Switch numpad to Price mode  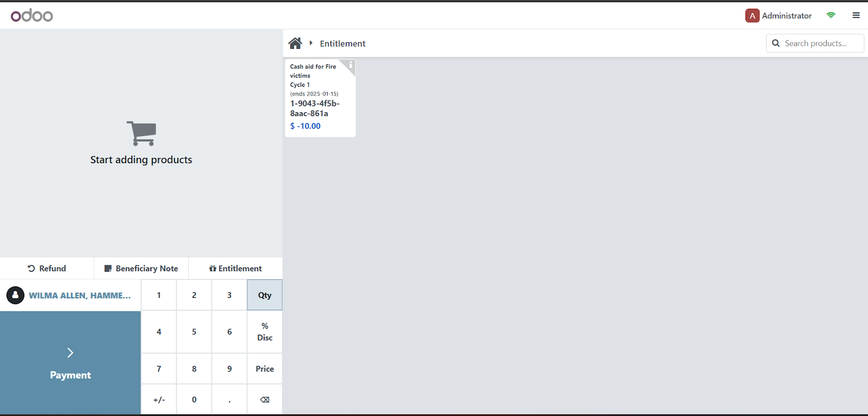(x=265, y=369)
